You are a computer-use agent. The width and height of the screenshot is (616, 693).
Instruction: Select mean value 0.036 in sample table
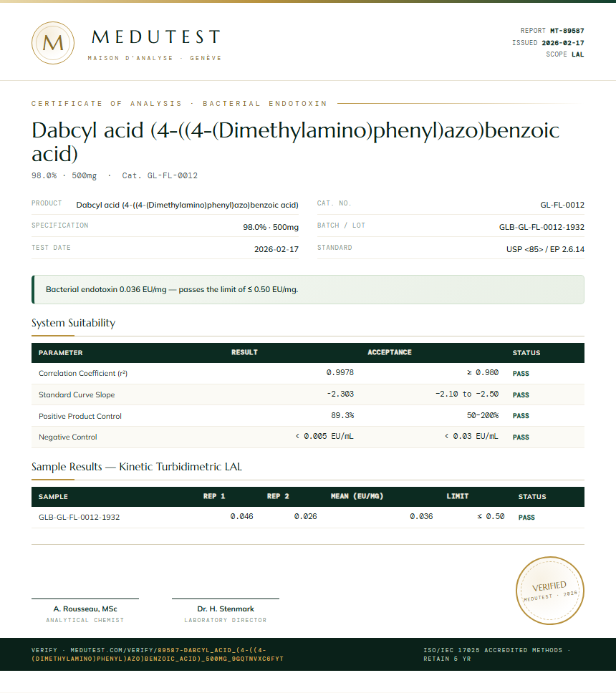tap(421, 516)
